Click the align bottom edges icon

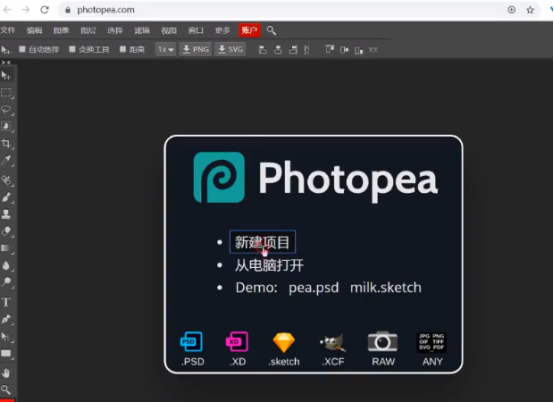click(x=359, y=50)
